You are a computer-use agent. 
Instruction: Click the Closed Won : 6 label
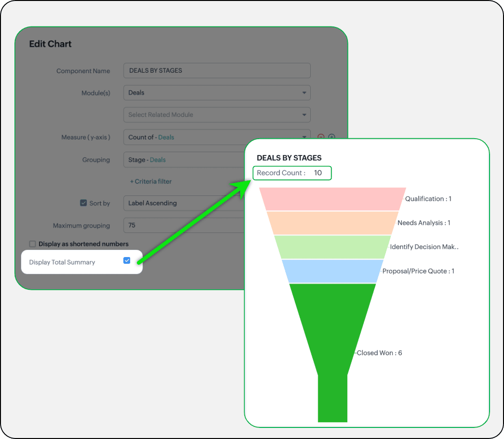(x=379, y=353)
